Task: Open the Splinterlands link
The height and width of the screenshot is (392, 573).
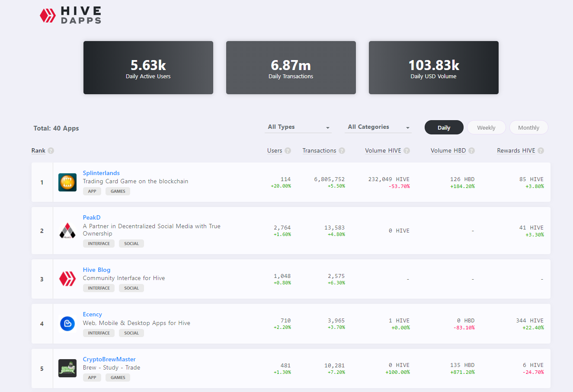Action: 101,173
